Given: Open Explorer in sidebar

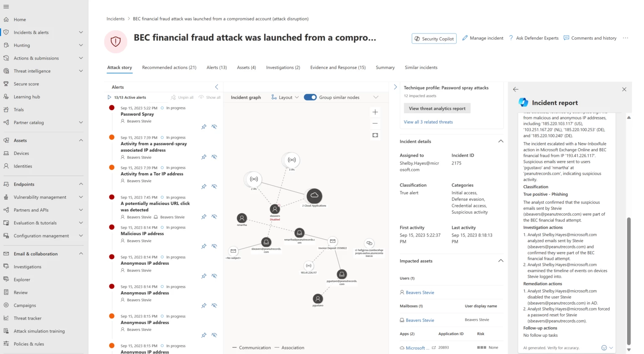Looking at the screenshot, I should pyautogui.click(x=22, y=280).
